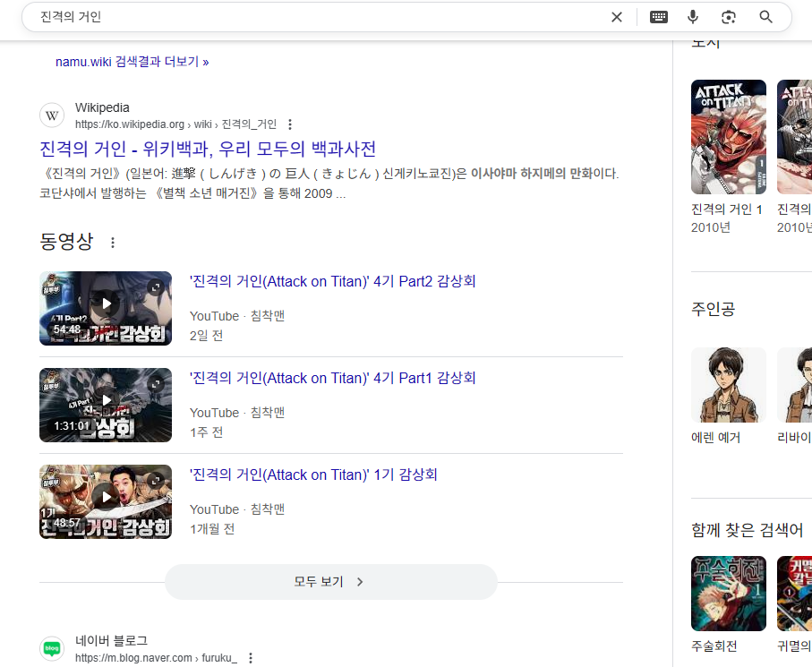Click the 진격의 거인 1 book title
Viewport: 812px width, 667px height.
[727, 210]
